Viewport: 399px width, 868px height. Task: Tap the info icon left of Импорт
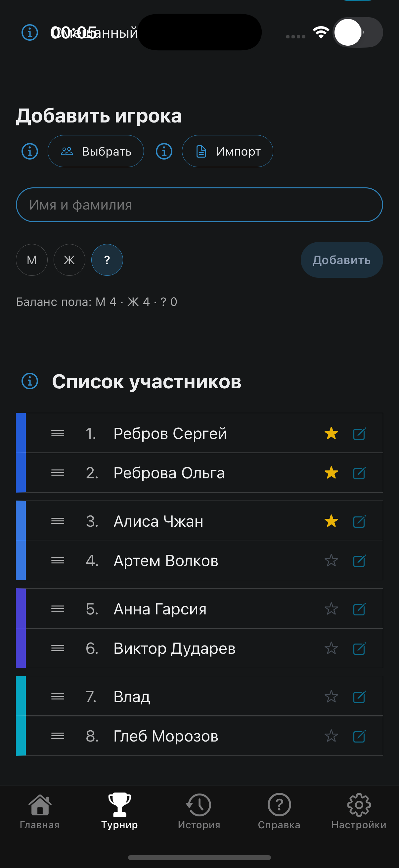164,151
